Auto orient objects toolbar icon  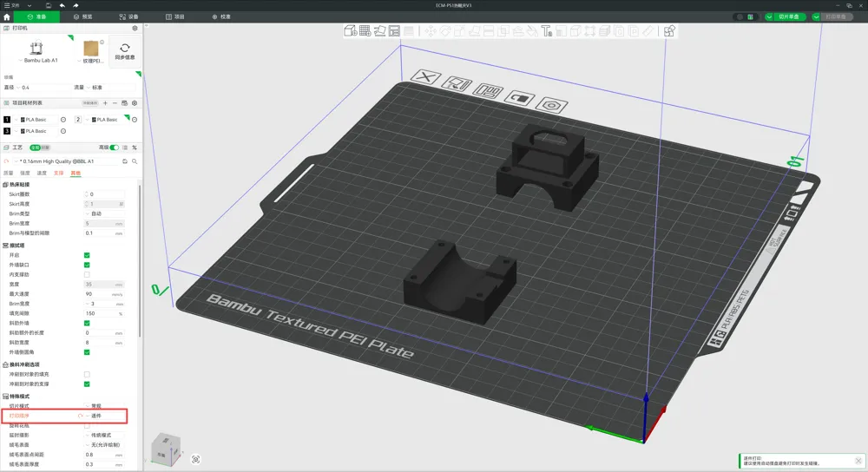379,31
